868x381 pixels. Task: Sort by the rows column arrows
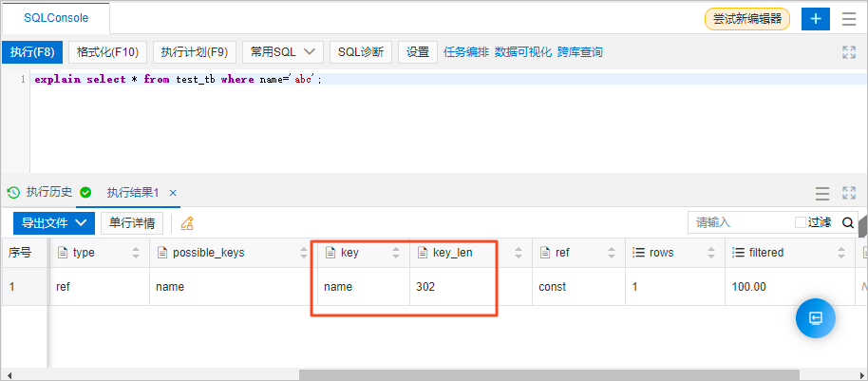711,253
